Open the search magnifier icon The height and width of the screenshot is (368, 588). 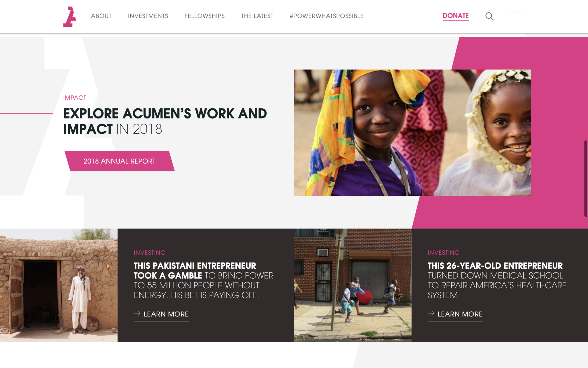click(490, 16)
